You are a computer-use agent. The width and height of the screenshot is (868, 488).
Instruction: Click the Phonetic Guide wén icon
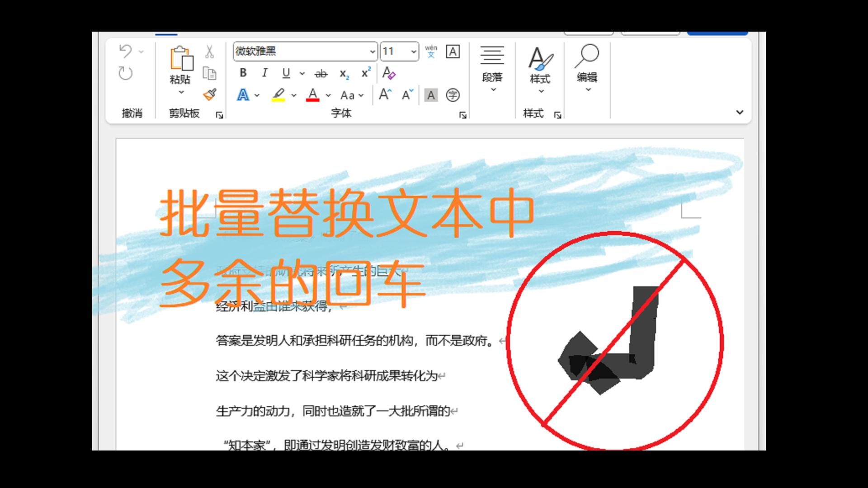(x=431, y=51)
